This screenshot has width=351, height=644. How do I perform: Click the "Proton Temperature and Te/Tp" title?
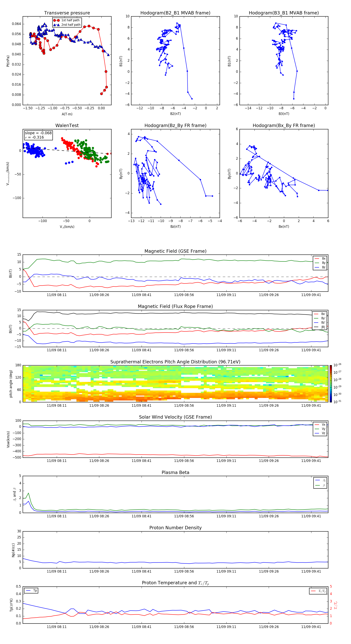175,583
